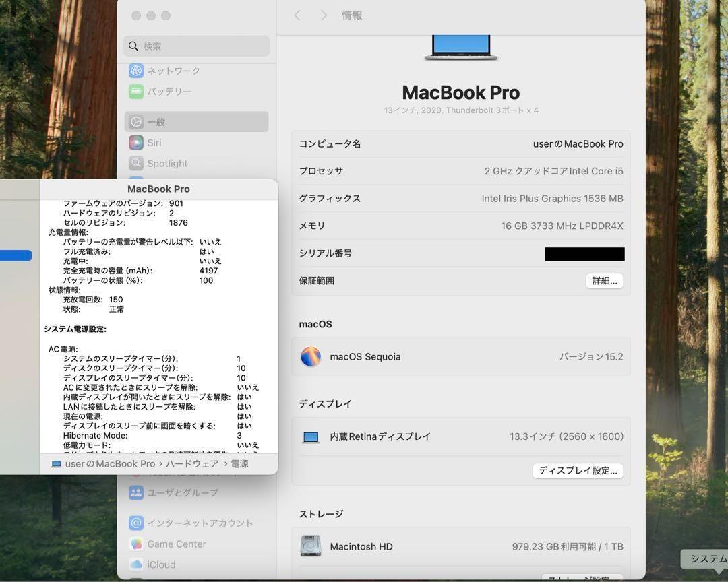The image size is (728, 582).
Task: Open iCloud settings
Action: (152, 565)
